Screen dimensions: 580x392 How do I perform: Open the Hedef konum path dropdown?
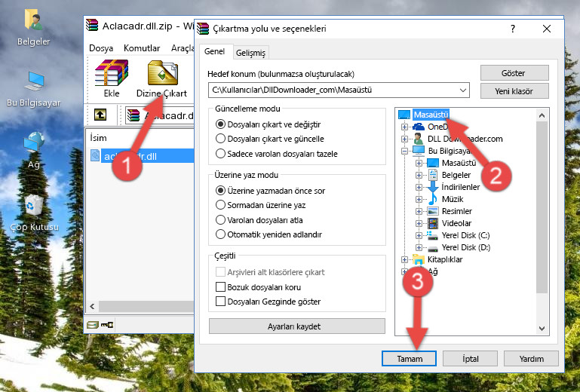tap(463, 90)
